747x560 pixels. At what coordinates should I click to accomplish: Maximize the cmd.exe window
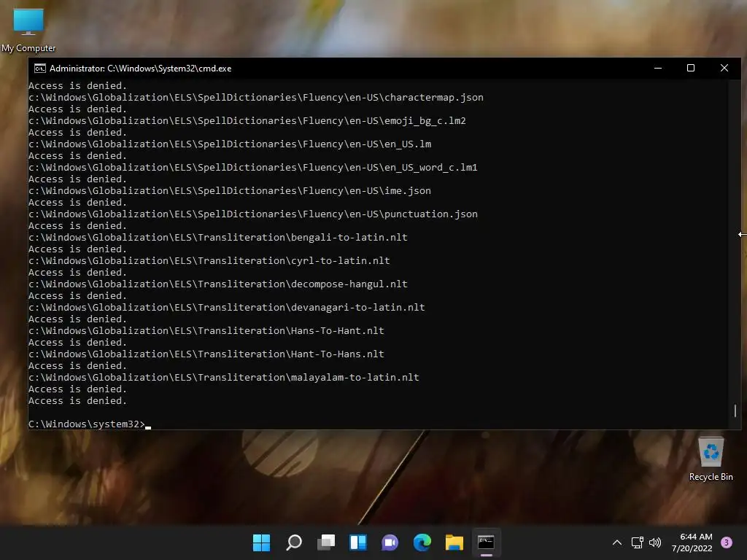point(691,68)
